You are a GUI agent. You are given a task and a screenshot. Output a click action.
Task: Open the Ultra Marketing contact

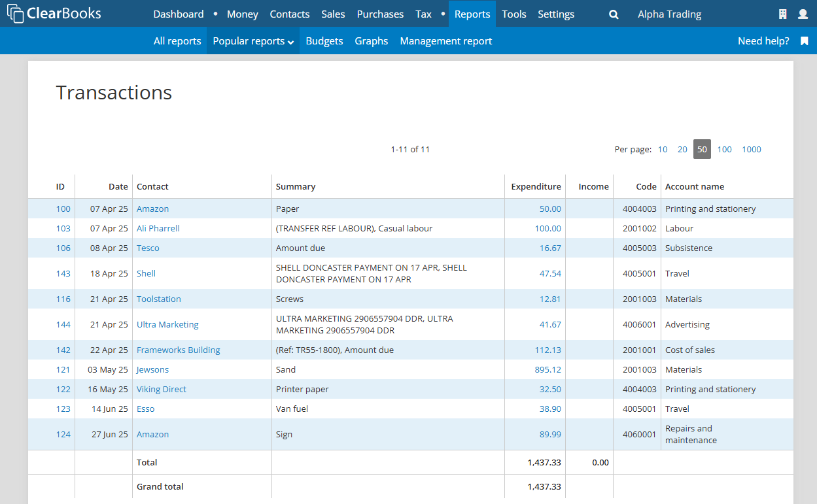click(x=167, y=325)
